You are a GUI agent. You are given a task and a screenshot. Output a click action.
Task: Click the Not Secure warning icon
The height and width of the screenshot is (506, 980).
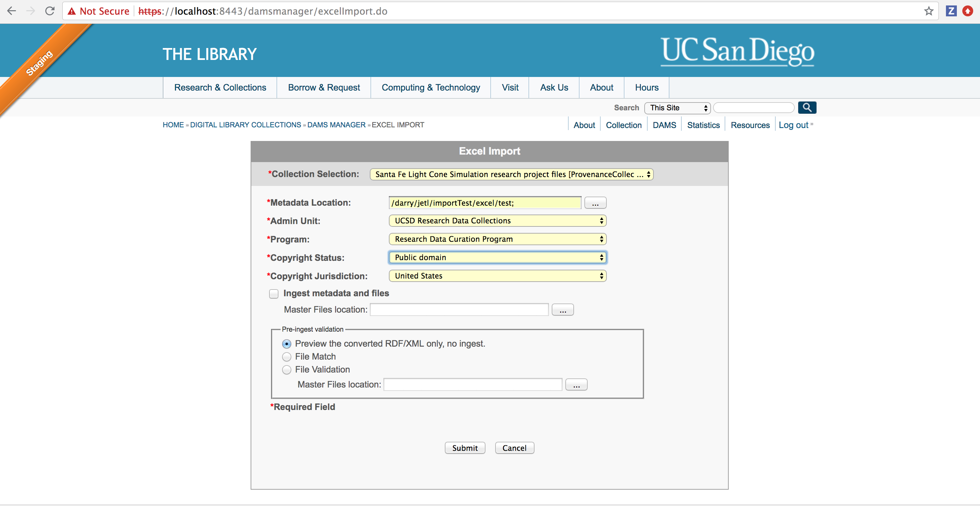pyautogui.click(x=72, y=11)
